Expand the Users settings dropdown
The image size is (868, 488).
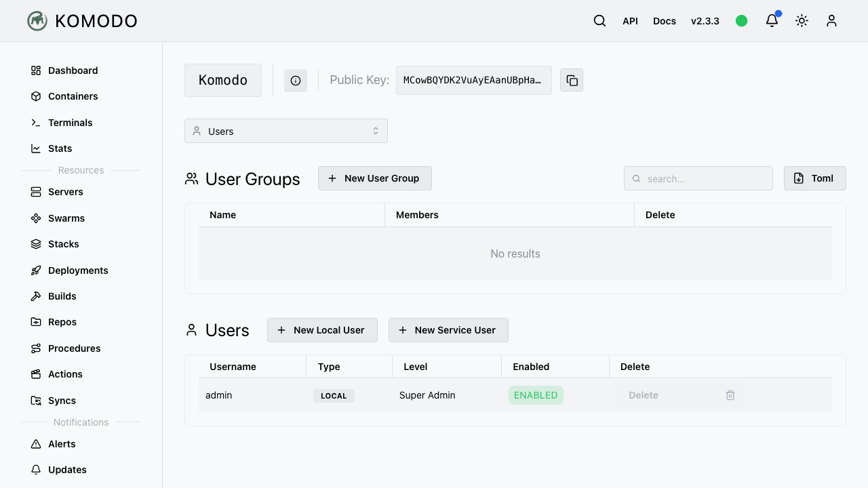pyautogui.click(x=286, y=131)
